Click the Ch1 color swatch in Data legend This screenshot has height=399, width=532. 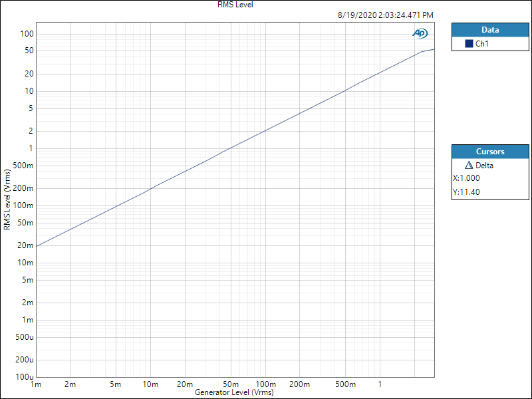(469, 43)
